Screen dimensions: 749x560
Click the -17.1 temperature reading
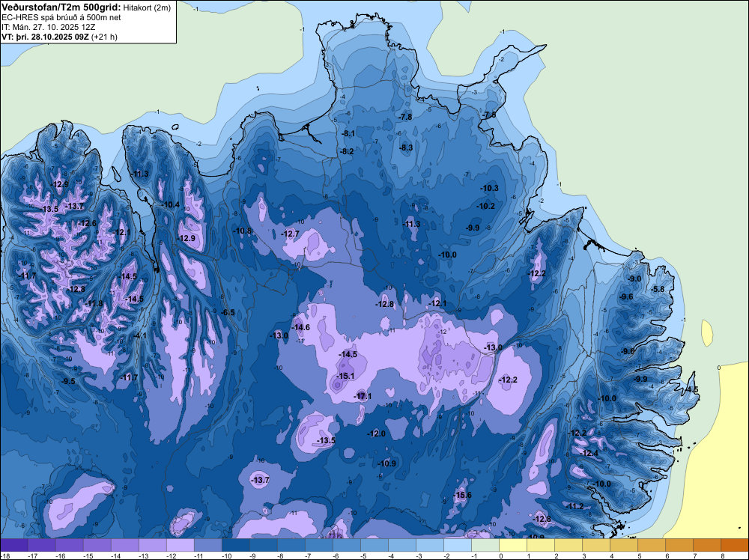[x=363, y=396]
